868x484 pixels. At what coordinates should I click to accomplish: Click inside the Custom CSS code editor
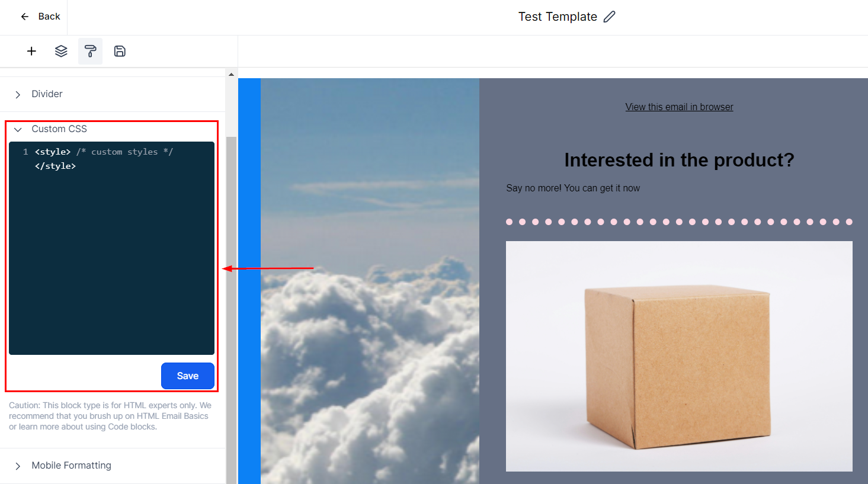[111, 249]
